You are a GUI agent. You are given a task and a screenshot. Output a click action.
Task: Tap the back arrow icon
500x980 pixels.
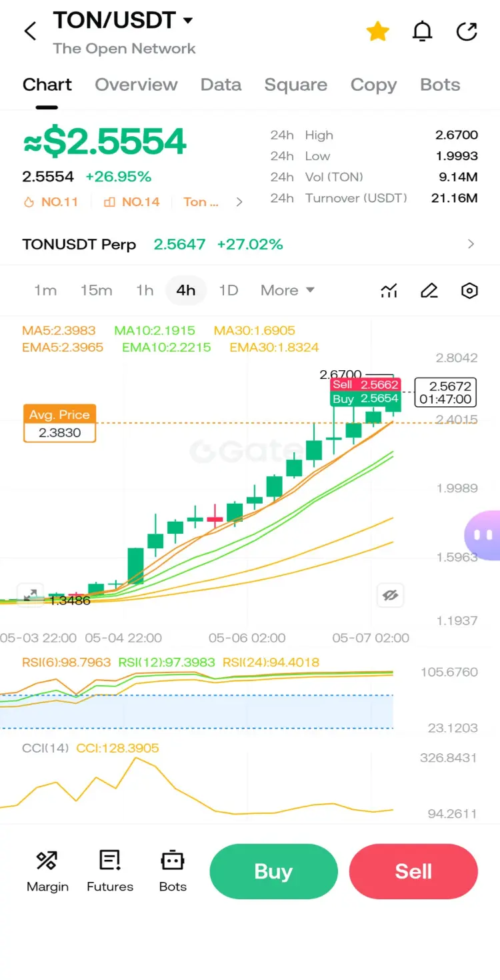click(30, 31)
